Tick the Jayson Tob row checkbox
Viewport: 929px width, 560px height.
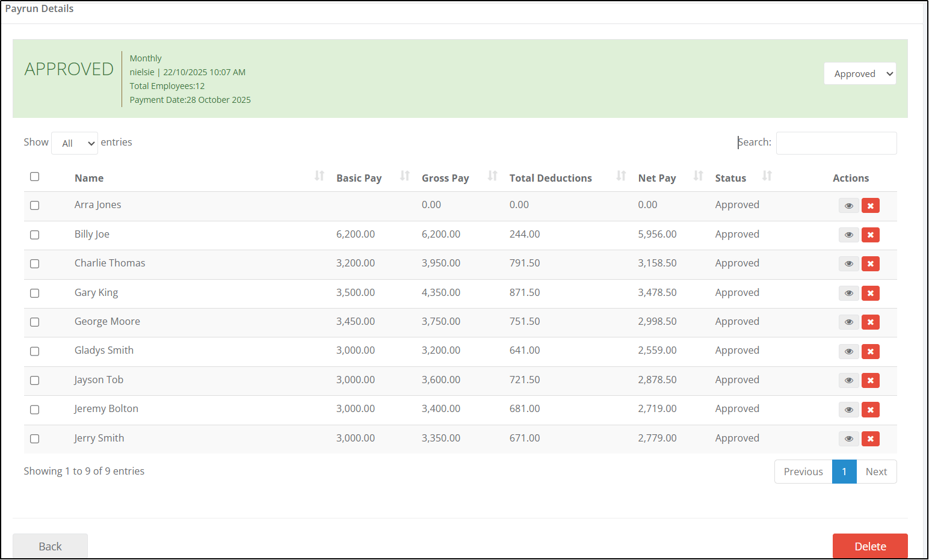click(35, 380)
